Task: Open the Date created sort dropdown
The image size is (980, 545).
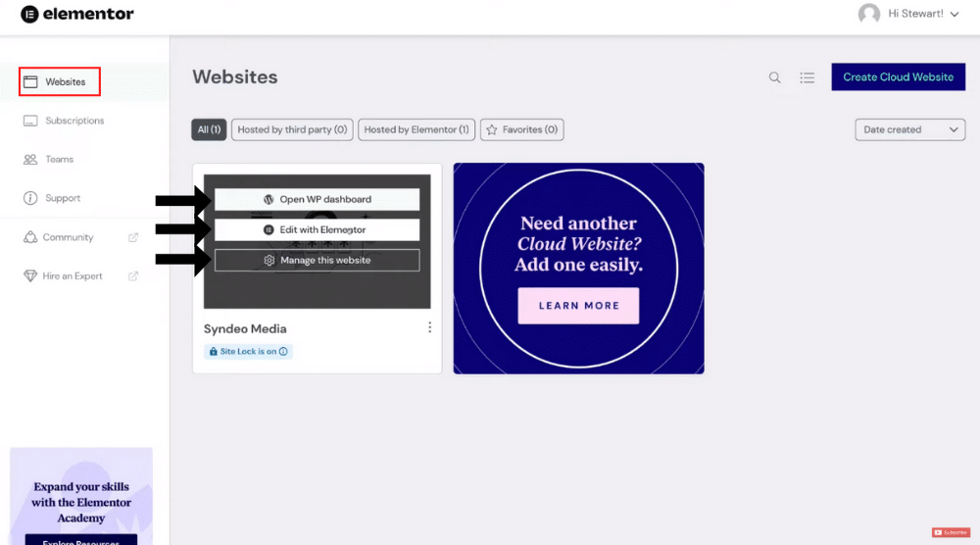Action: pos(910,129)
